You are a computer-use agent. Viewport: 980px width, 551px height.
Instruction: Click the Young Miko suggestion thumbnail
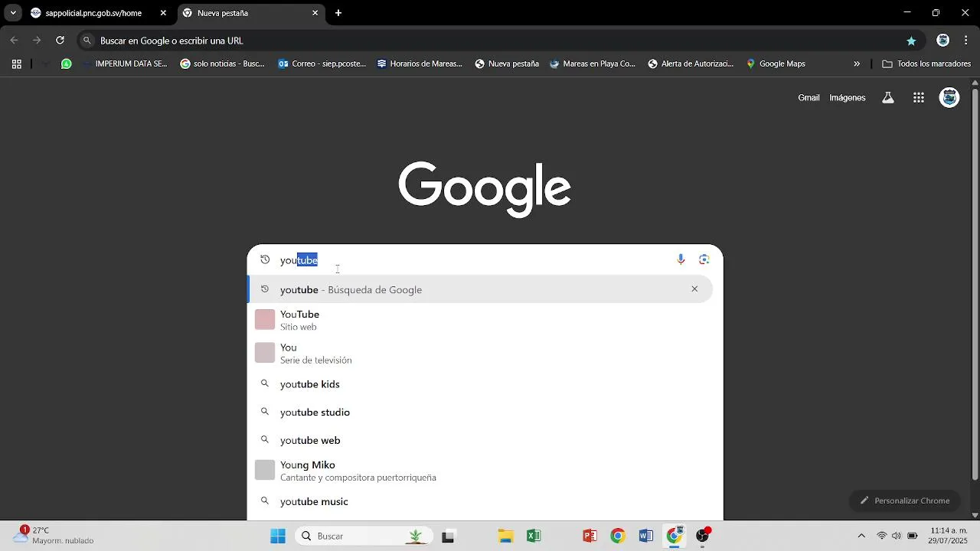click(265, 470)
